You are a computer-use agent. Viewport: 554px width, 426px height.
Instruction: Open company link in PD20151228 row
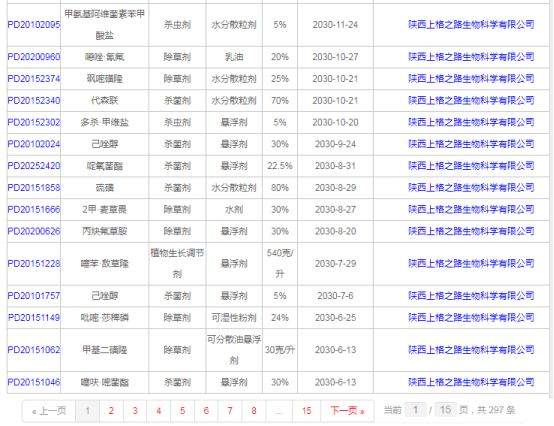471,264
